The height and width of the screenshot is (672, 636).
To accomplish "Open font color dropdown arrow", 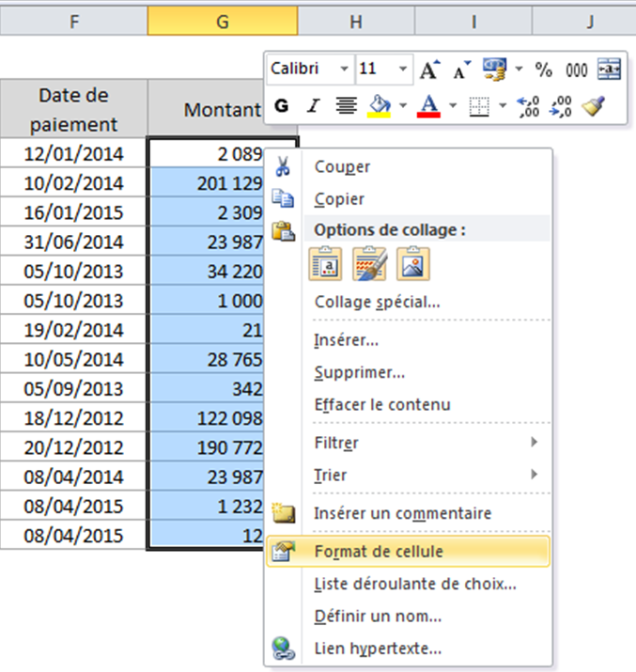I will click(x=453, y=105).
